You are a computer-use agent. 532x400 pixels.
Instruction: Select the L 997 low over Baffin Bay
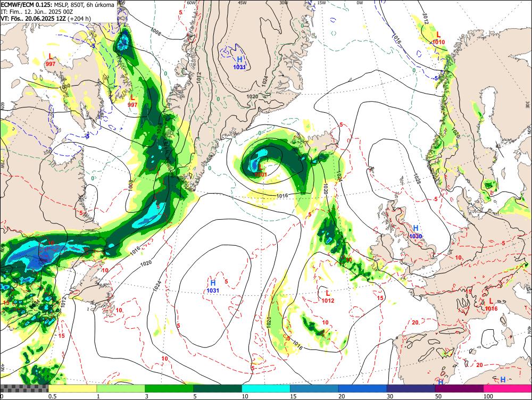[x=132, y=101]
